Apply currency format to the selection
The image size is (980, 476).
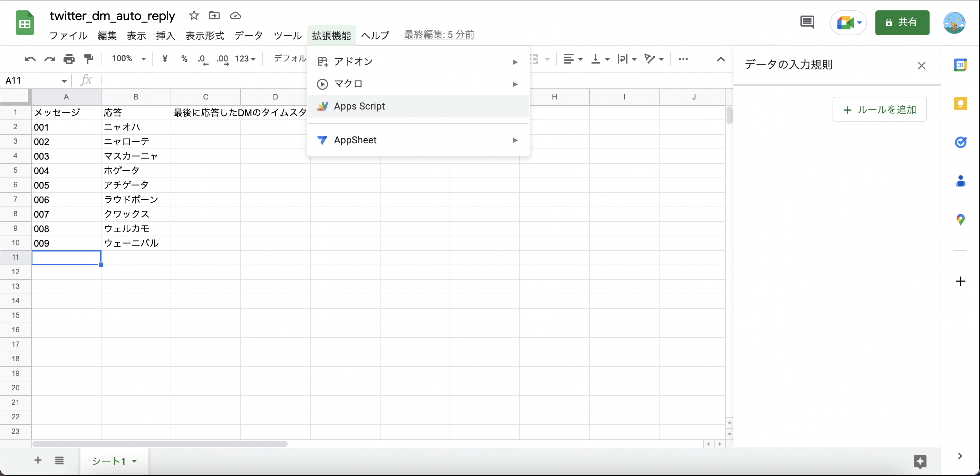(x=165, y=59)
